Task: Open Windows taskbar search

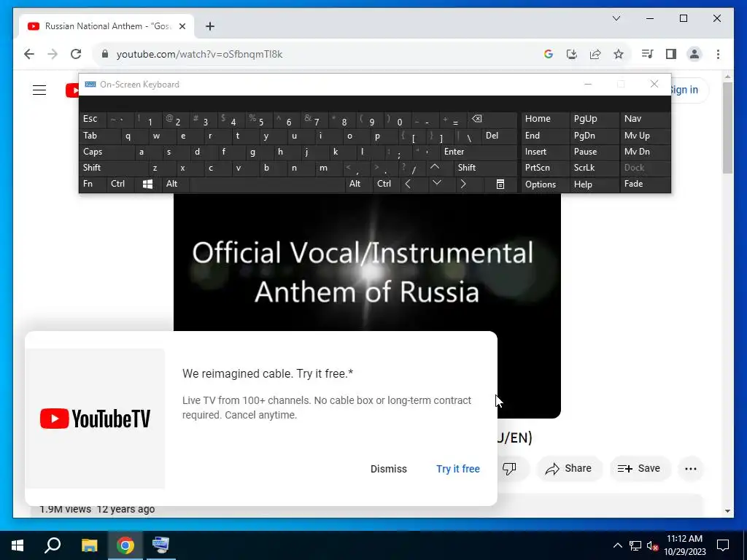Action: pyautogui.click(x=53, y=545)
